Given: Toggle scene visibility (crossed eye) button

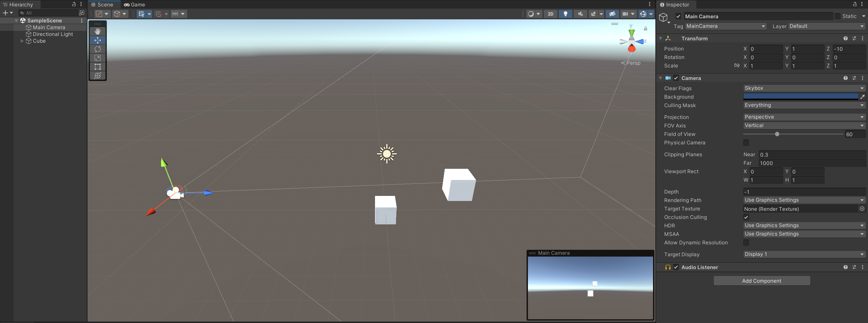Looking at the screenshot, I should click(612, 14).
